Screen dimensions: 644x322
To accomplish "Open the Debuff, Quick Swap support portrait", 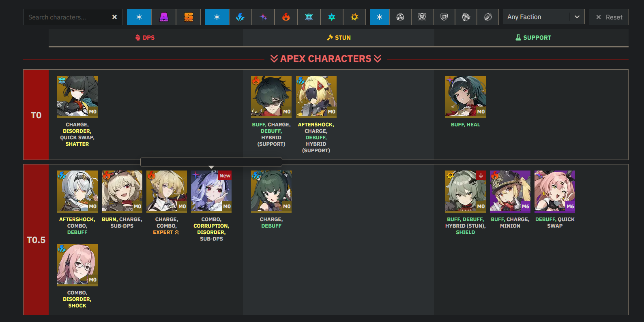I will click(555, 192).
